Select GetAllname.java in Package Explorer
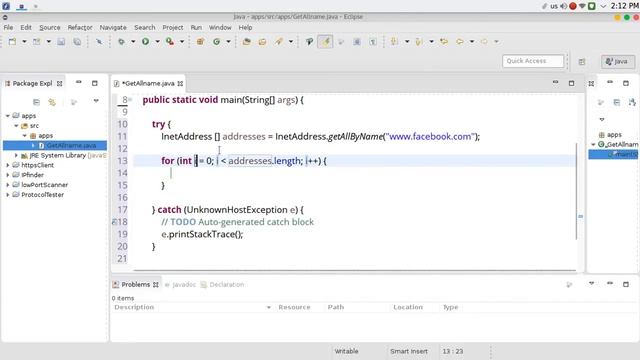Viewport: 640px width, 360px height. pyautogui.click(x=71, y=145)
